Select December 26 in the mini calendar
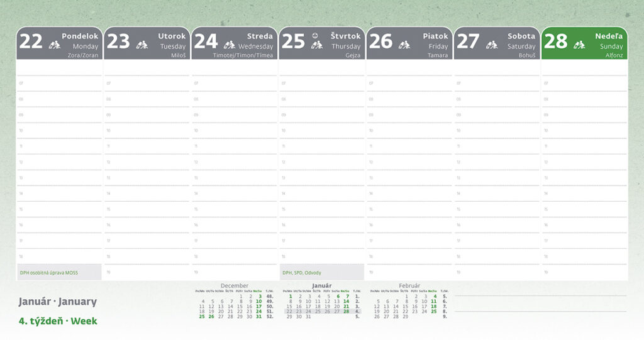This screenshot has width=644, height=340. click(211, 317)
